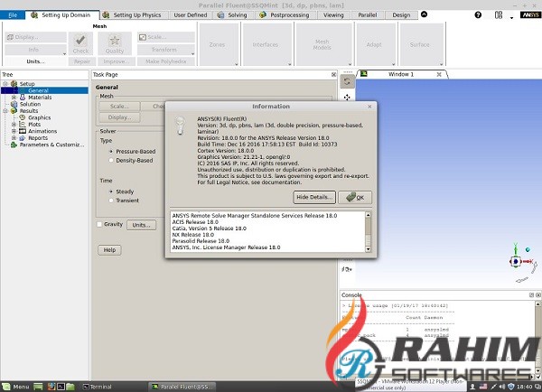Image resolution: width=542 pixels, height=392 pixels.
Task: Select Solution in the tree
Action: coord(30,104)
